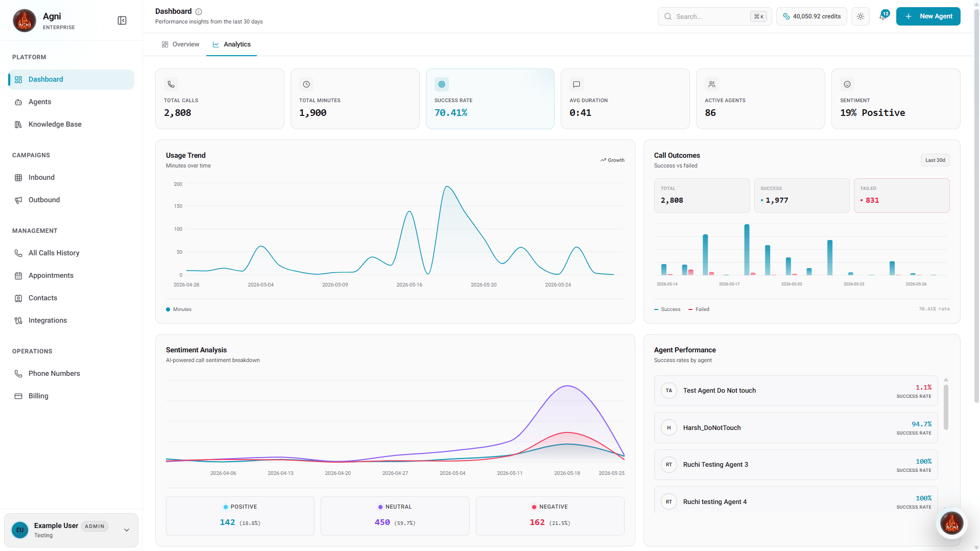
Task: Click Integrations icon in sidebar
Action: (x=18, y=321)
